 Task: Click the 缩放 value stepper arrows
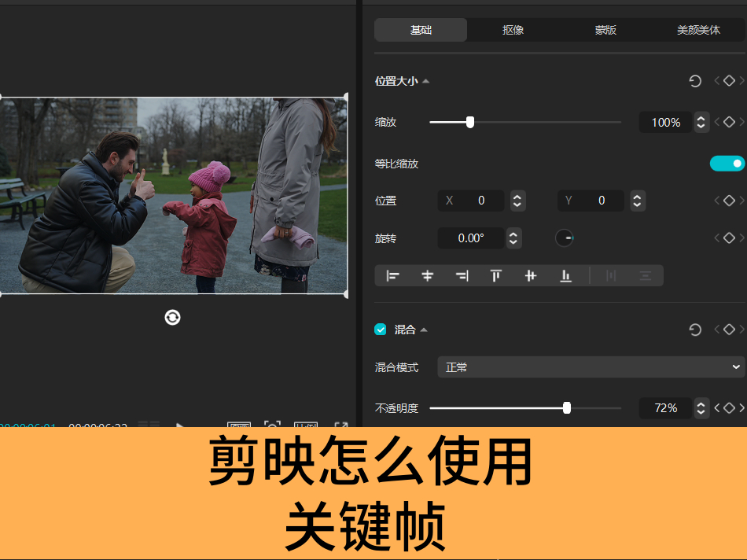click(x=701, y=123)
